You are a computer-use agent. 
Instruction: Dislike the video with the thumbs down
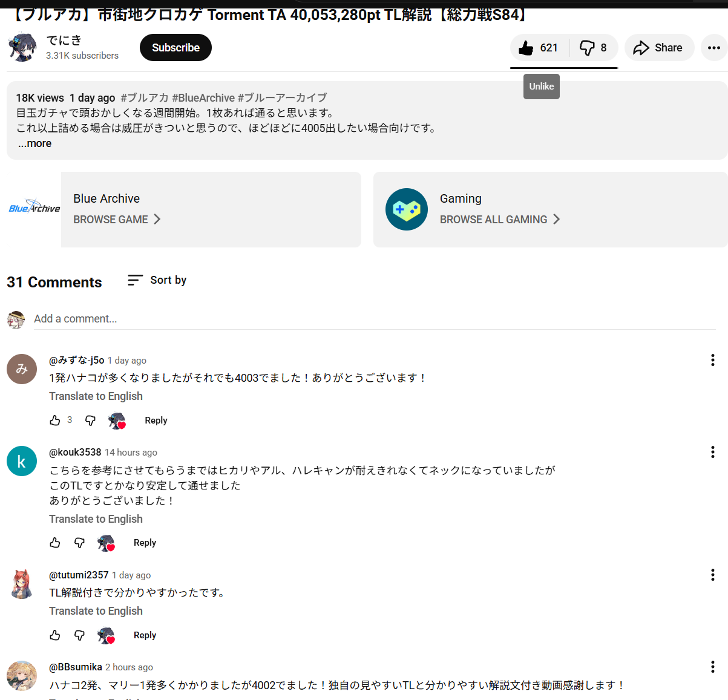[x=594, y=48]
